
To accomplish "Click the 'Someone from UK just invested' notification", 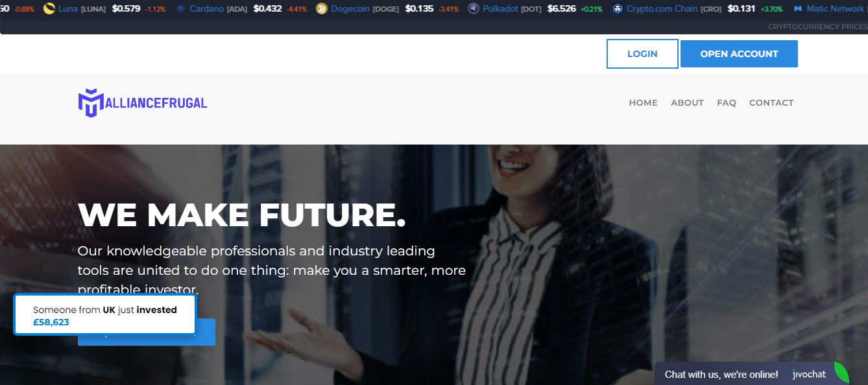I will pos(105,316).
